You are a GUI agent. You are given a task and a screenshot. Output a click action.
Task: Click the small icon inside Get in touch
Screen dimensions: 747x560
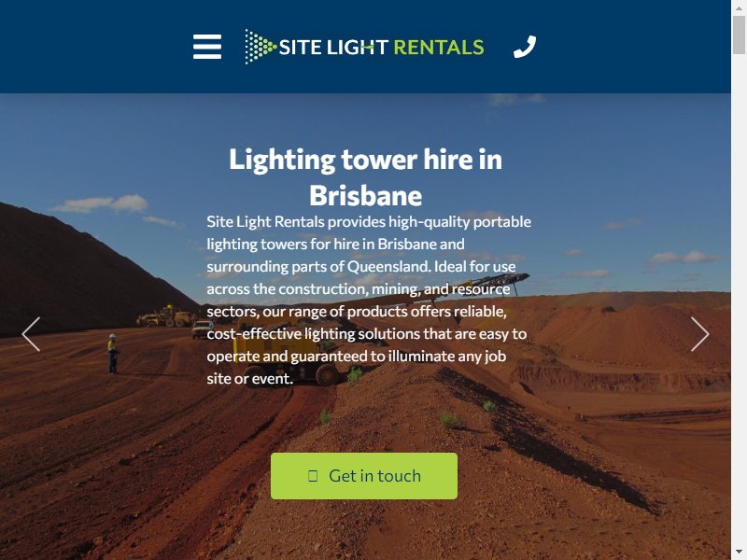(x=313, y=476)
